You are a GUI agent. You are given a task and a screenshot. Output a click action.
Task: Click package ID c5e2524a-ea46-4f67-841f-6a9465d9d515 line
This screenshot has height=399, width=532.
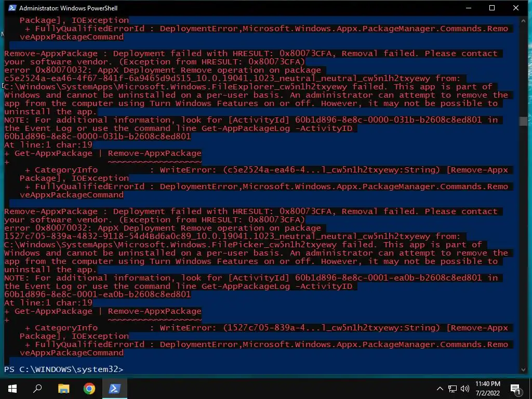pyautogui.click(x=232, y=78)
